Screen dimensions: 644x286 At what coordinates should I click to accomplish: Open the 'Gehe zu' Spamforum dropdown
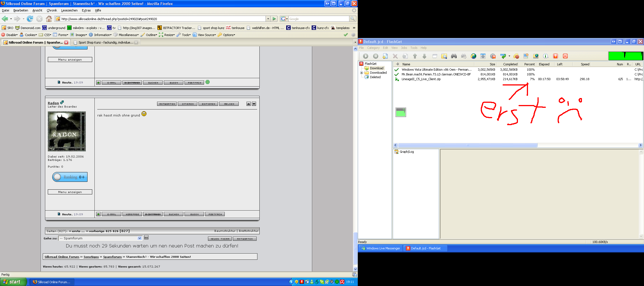click(139, 238)
